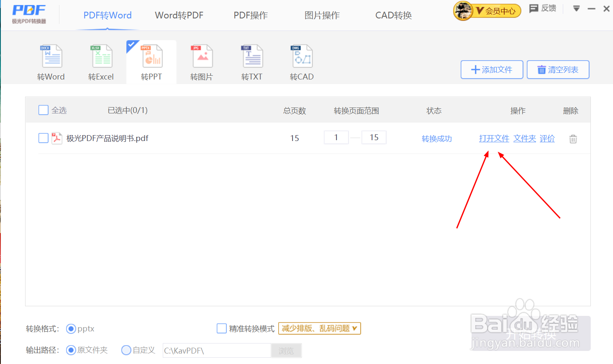Click the 转换成功 status link
This screenshot has height=364, width=613.
(437, 138)
